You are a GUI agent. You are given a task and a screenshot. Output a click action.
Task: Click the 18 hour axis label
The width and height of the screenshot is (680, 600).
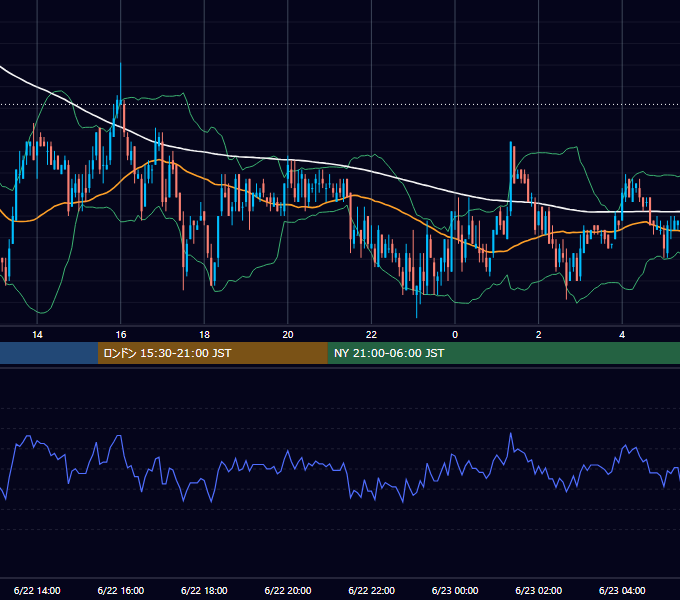click(204, 335)
